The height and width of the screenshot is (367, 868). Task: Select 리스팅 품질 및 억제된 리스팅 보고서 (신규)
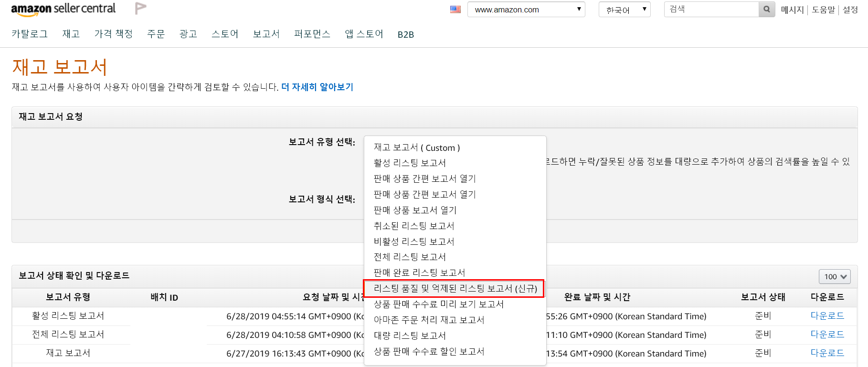click(x=455, y=288)
